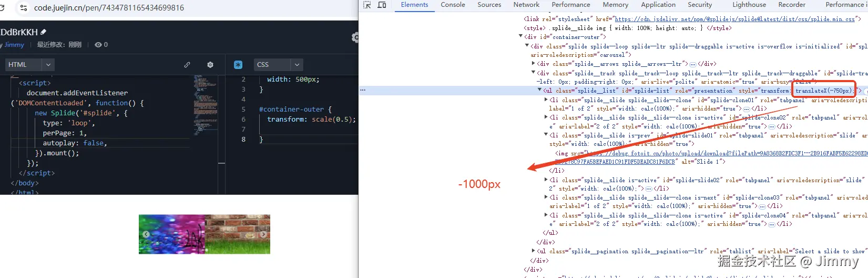Open the author Jimmy profile link
The image size is (868, 278).
[x=14, y=45]
